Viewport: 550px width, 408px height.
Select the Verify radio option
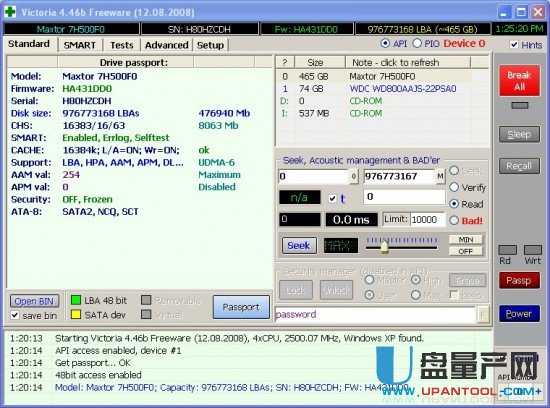454,187
